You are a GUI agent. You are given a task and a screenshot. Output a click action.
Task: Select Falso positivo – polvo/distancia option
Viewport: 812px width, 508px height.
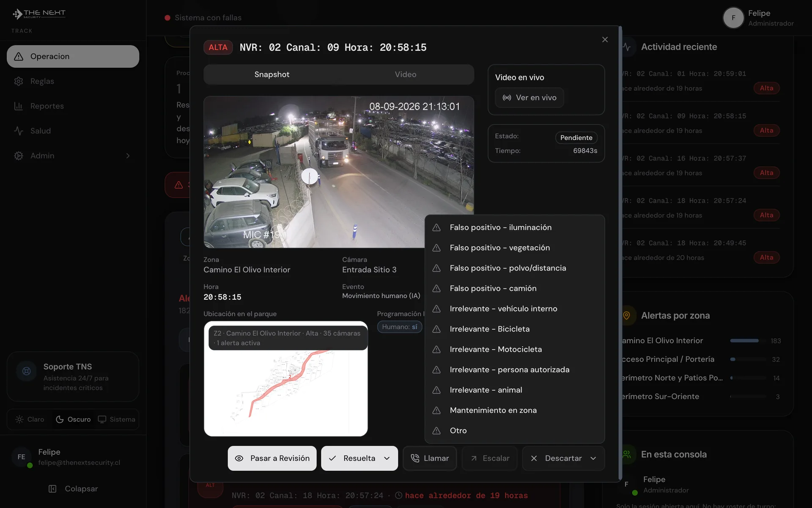[515, 268]
